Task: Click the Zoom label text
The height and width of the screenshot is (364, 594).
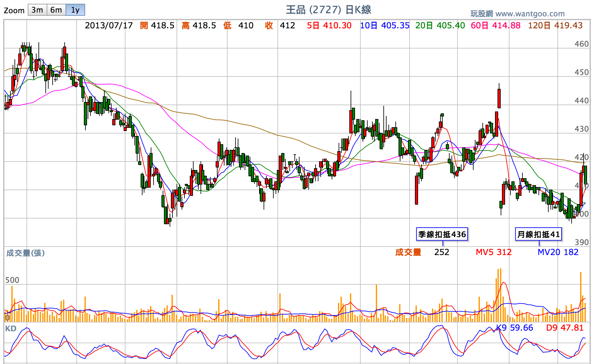Action: [14, 11]
